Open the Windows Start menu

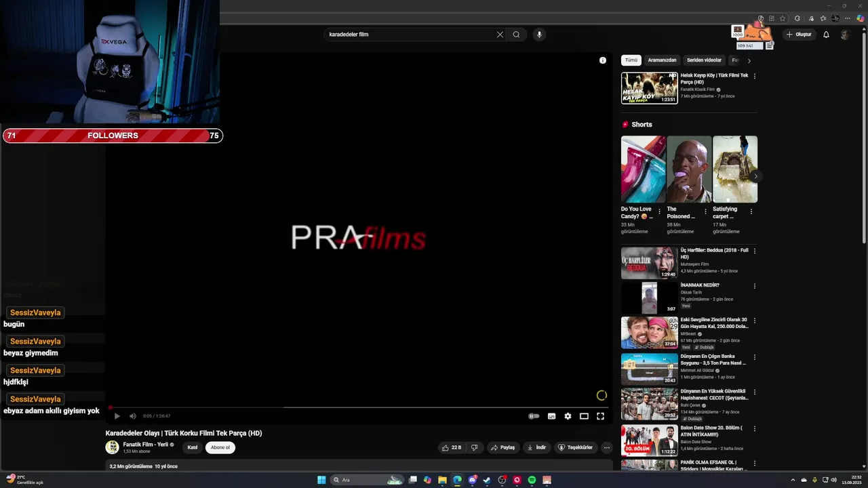pos(321,480)
